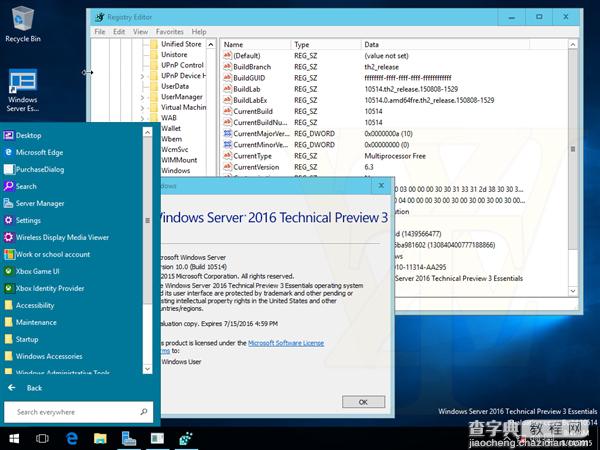Open Favorites menu in Registry Editor
This screenshot has height=450, width=600.
[x=170, y=32]
